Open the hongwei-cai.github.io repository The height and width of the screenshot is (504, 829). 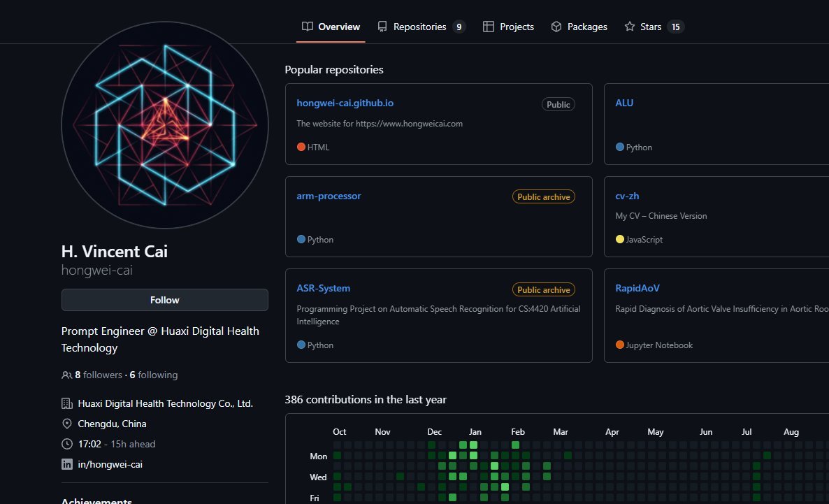(345, 103)
